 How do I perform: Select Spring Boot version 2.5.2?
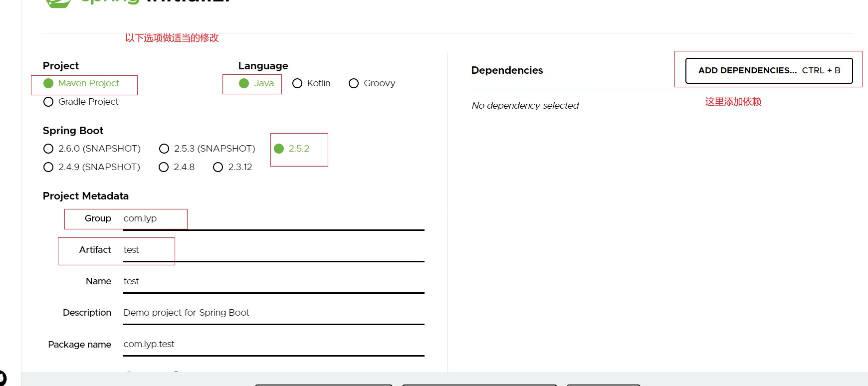pos(279,149)
